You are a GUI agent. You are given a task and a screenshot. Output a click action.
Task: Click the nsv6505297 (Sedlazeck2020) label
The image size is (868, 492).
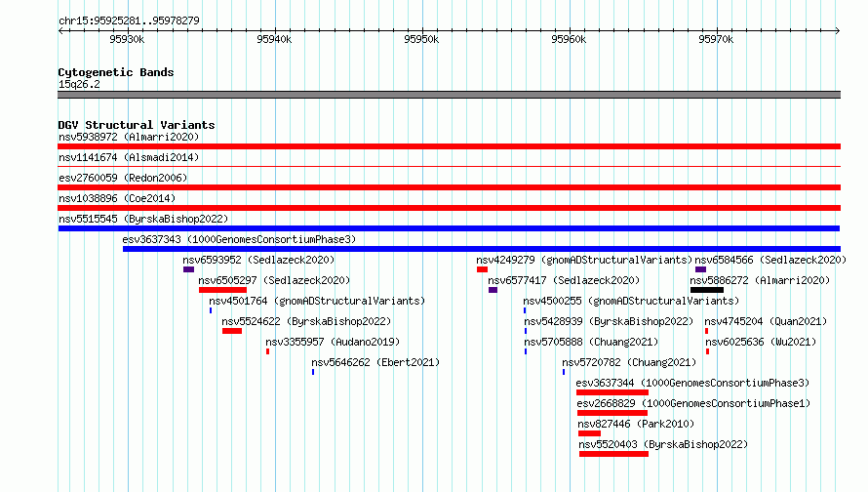[x=274, y=280]
